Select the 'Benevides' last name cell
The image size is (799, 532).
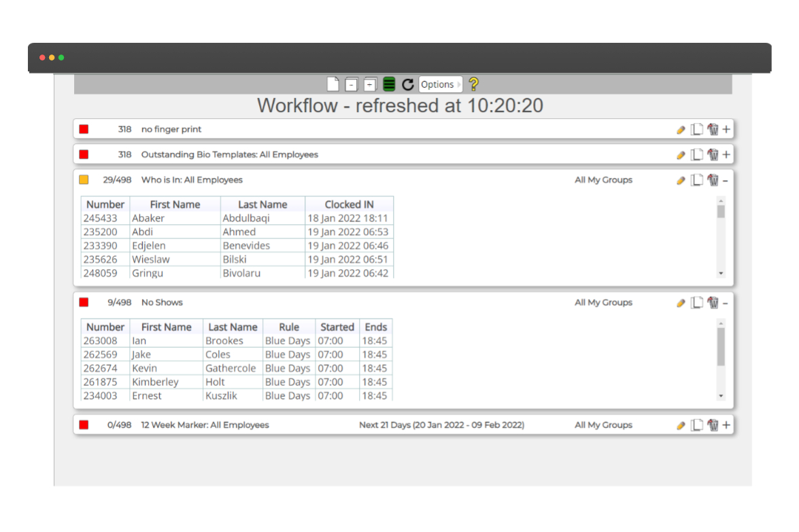[x=262, y=245]
